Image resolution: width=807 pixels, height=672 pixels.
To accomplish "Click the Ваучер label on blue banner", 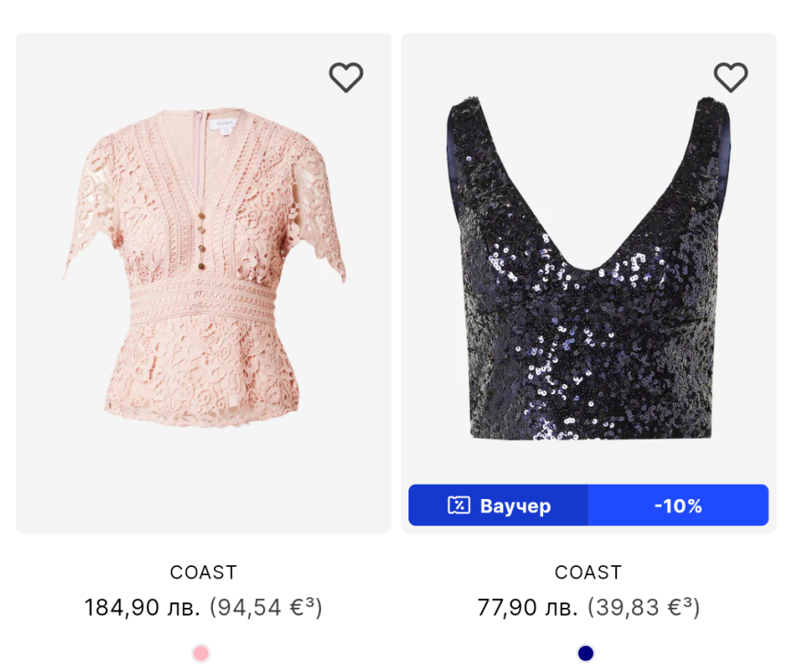I will pyautogui.click(x=515, y=505).
